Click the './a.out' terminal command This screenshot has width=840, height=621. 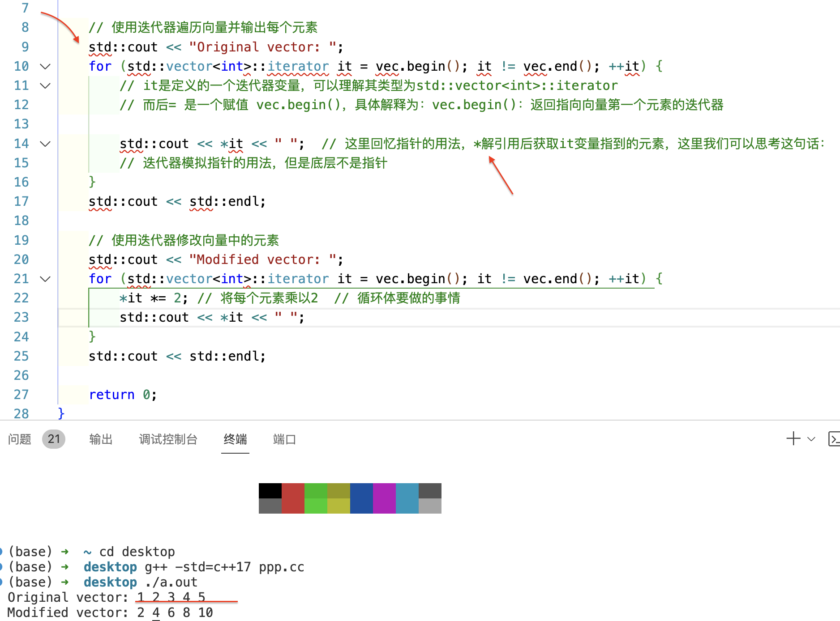[171, 583]
